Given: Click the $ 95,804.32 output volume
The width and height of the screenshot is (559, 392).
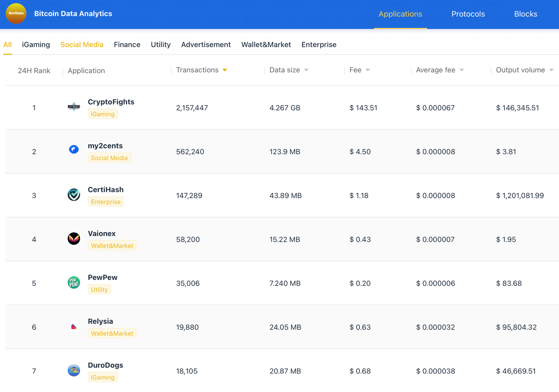Looking at the screenshot, I should point(516,327).
